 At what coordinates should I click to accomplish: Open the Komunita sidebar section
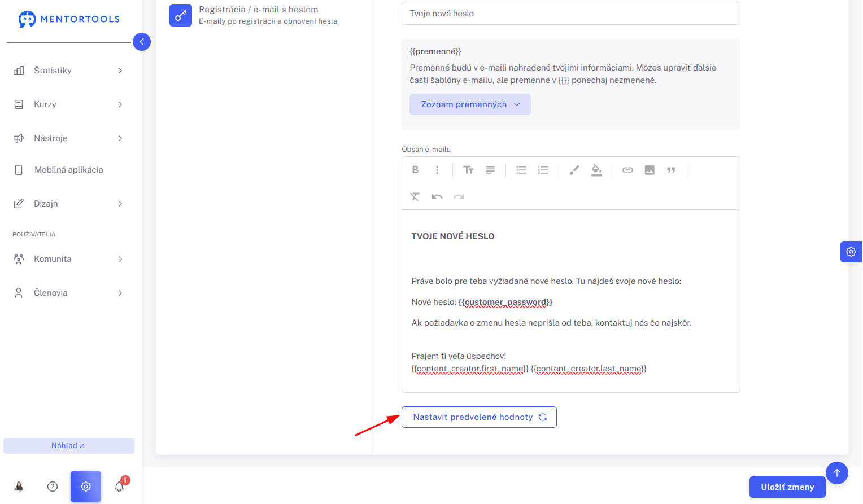pos(68,259)
